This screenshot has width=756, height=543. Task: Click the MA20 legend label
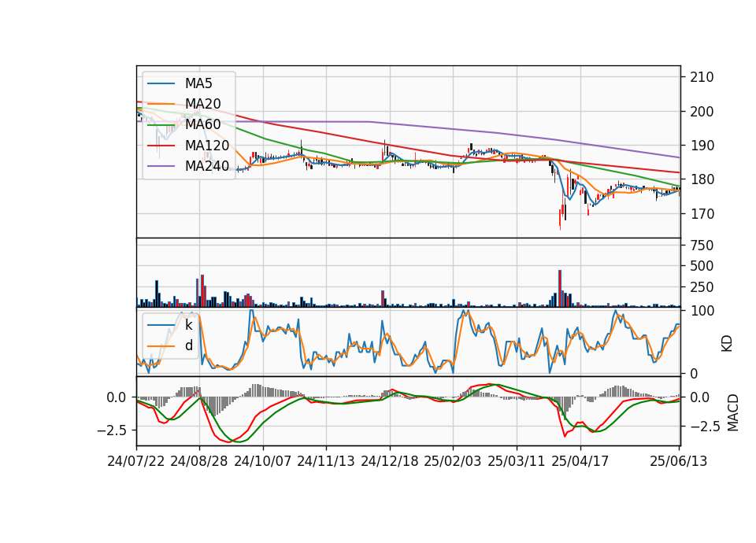(202, 104)
